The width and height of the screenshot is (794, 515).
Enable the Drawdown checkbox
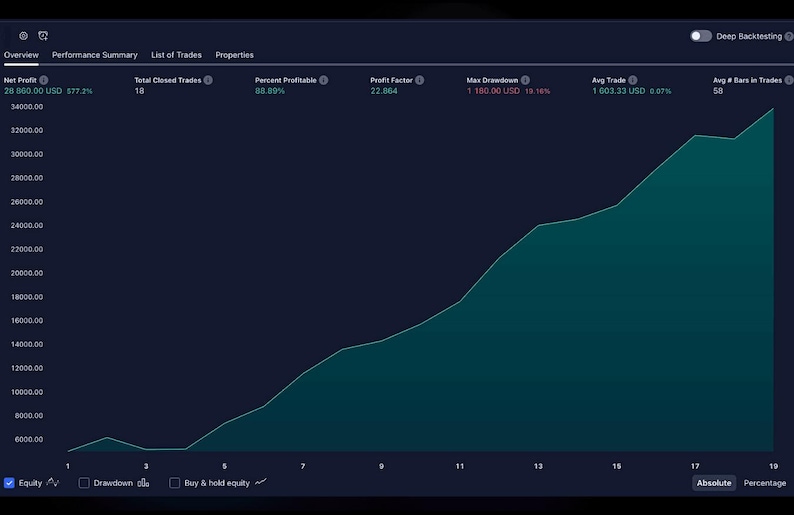click(84, 483)
